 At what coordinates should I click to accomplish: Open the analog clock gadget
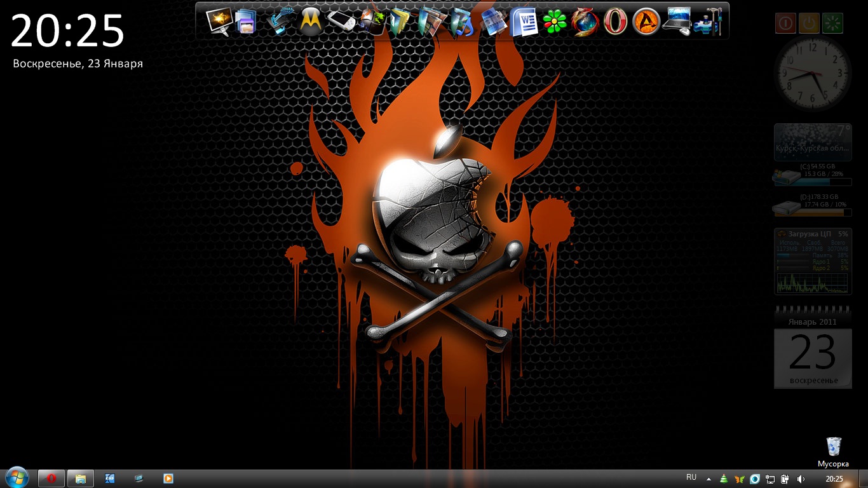tap(813, 73)
